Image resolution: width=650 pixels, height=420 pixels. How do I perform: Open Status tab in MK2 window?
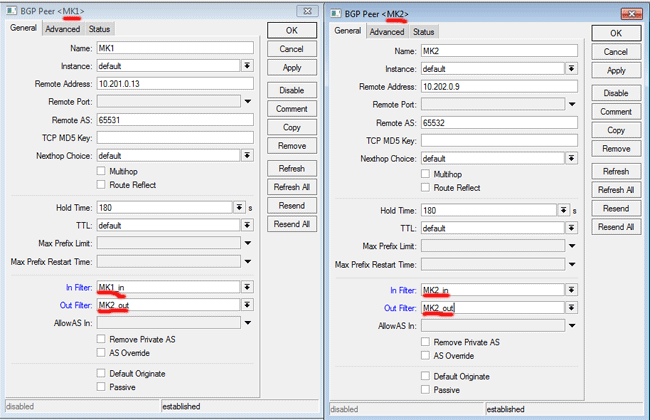424,32
